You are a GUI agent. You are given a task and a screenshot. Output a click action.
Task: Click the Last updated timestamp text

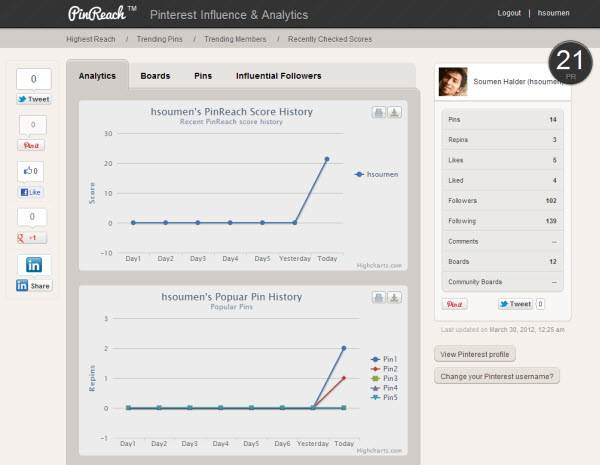(x=502, y=330)
